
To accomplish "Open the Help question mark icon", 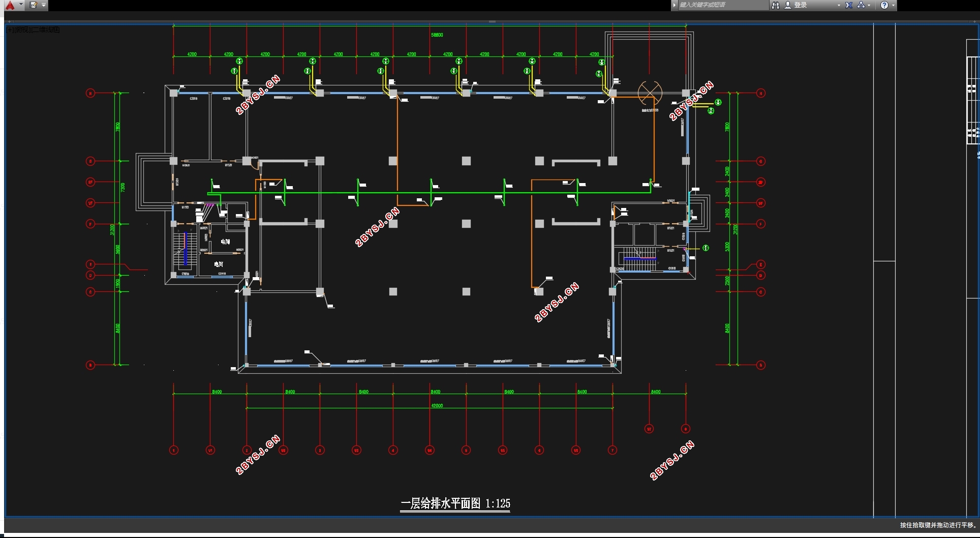I will point(884,5).
